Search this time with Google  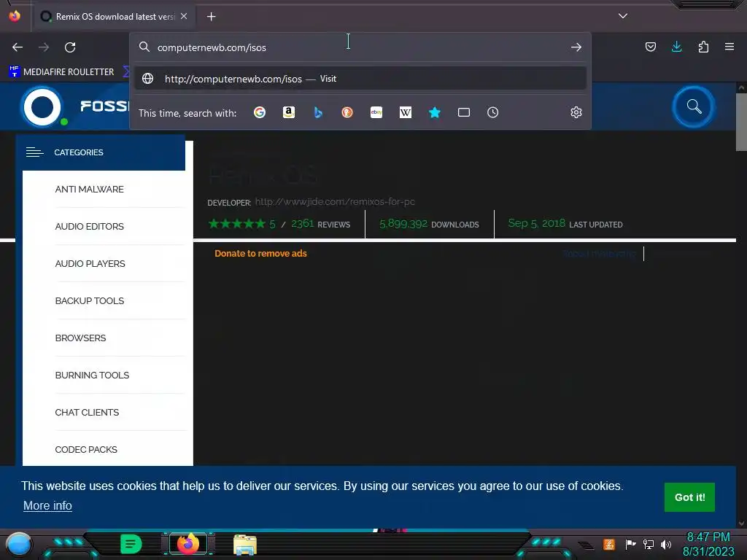260,112
